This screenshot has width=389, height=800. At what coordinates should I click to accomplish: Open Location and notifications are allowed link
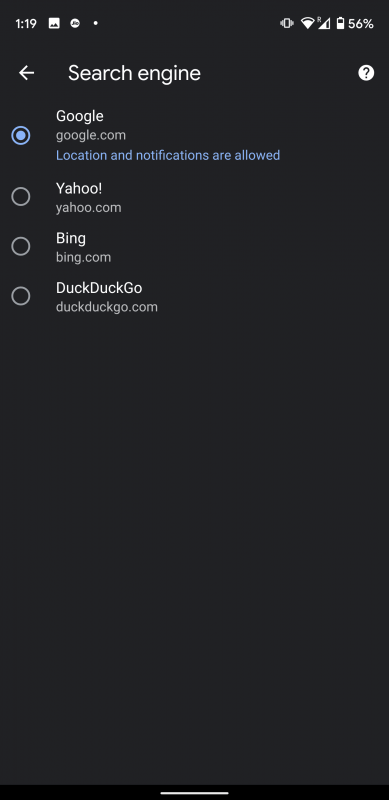[168, 155]
